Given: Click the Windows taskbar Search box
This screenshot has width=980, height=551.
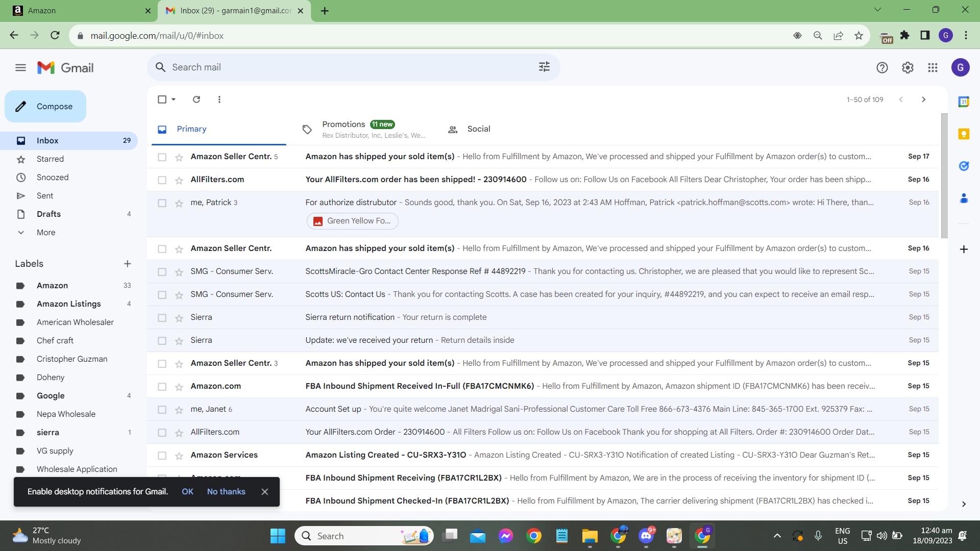Looking at the screenshot, I should click(364, 536).
